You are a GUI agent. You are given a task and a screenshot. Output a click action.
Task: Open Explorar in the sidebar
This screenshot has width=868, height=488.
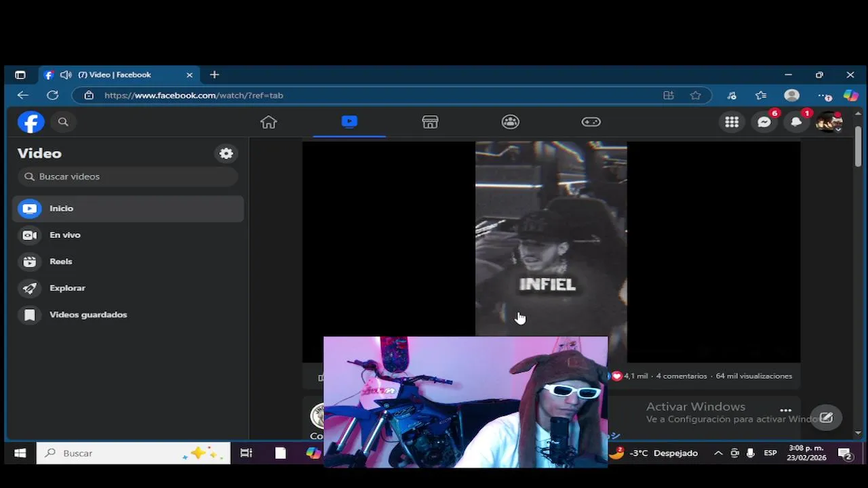coord(127,288)
